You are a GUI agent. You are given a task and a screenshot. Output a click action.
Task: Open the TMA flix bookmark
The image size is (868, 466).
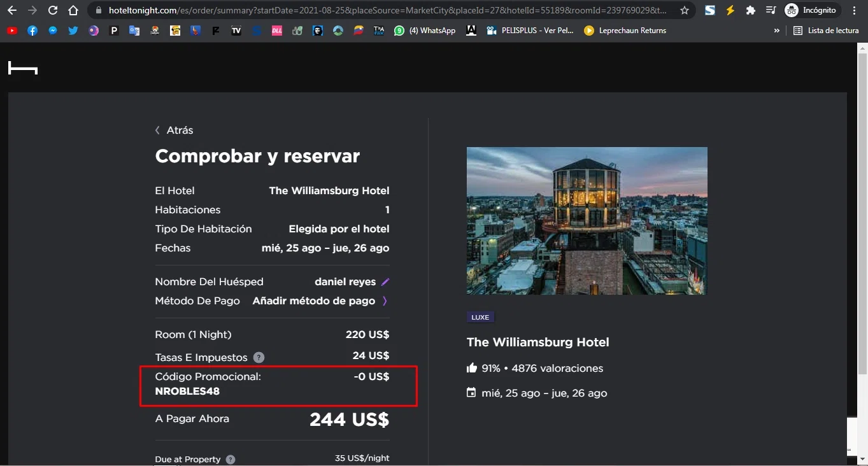[x=379, y=31]
